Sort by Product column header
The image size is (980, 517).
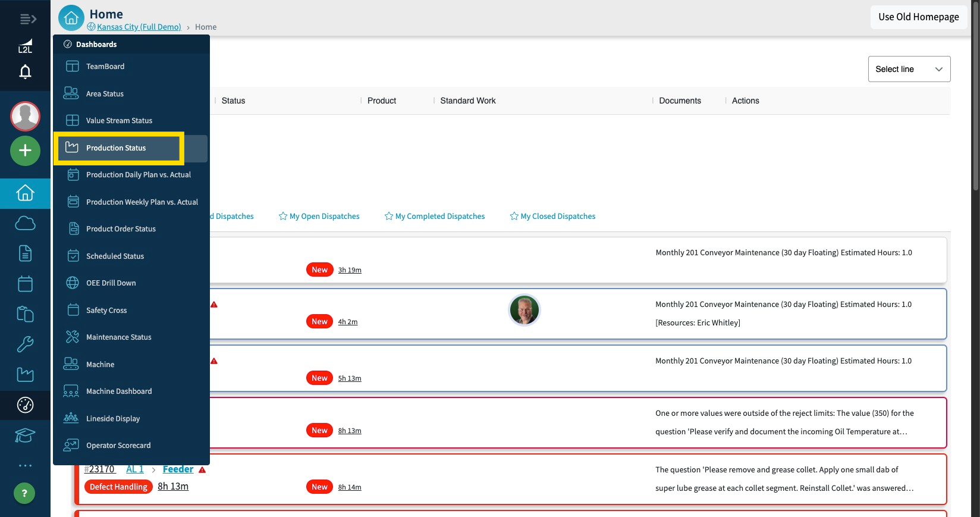[382, 101]
